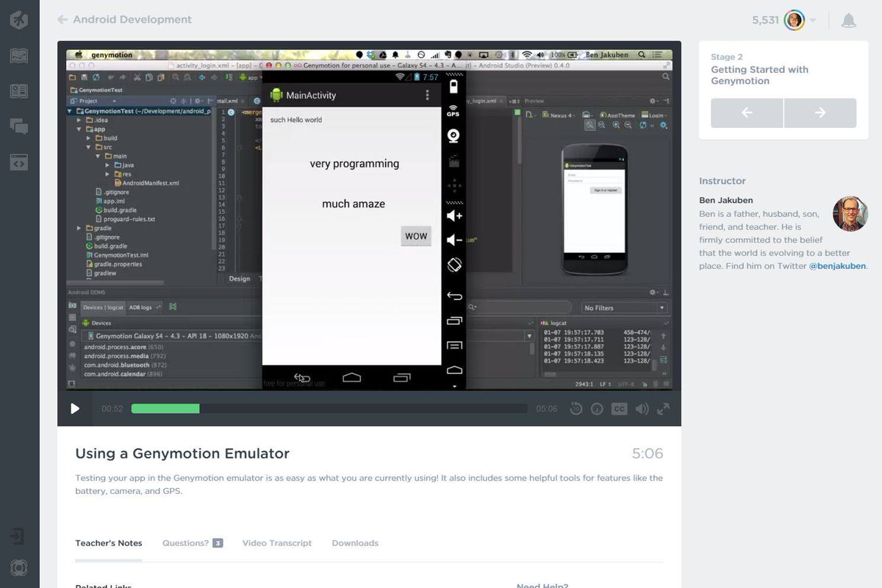Open the Tracks map icon in sidebar

click(x=19, y=56)
